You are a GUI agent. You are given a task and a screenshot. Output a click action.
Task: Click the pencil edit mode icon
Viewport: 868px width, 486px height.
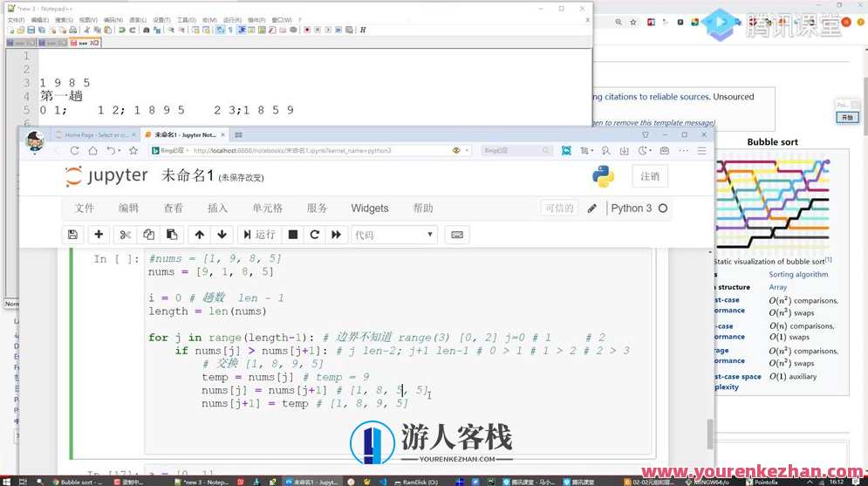(591, 209)
